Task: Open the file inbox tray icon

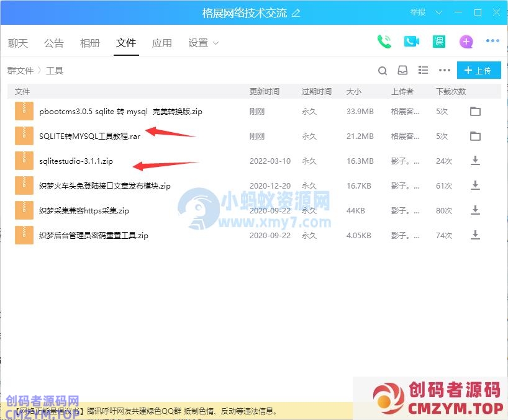Action: point(402,71)
